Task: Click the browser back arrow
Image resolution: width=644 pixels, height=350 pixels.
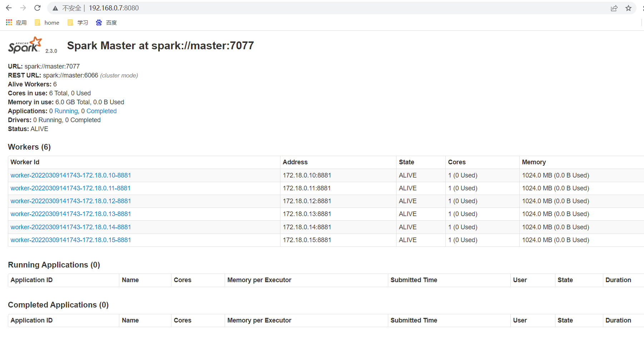Action: coord(9,8)
